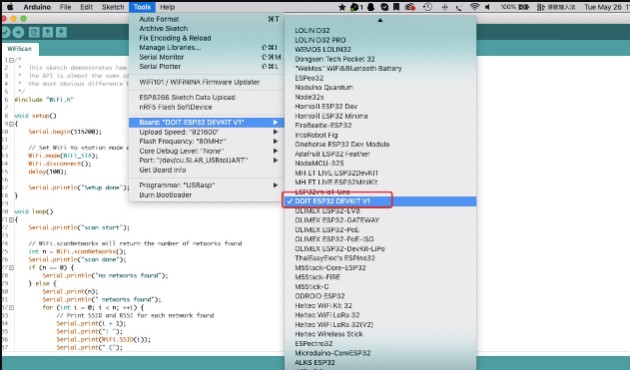This screenshot has width=630, height=370.
Task: Choose FireBeetle-ESP32 board
Action: pos(323,125)
